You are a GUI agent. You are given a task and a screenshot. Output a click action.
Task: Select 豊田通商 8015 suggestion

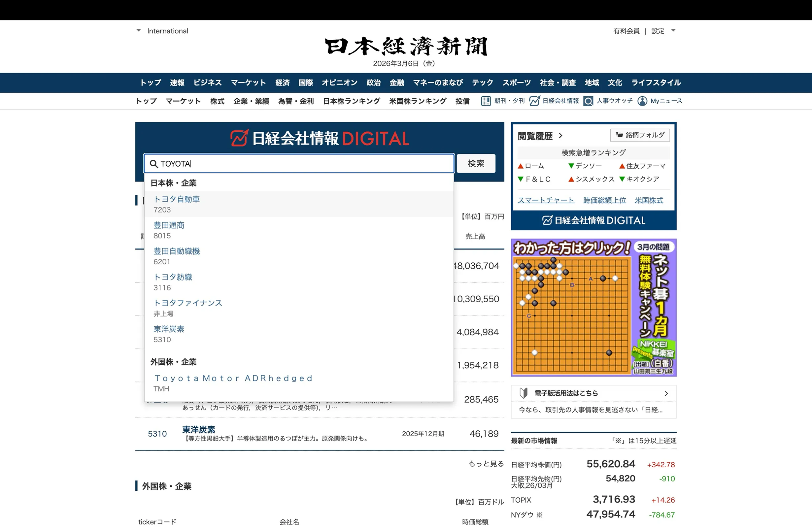(x=299, y=230)
